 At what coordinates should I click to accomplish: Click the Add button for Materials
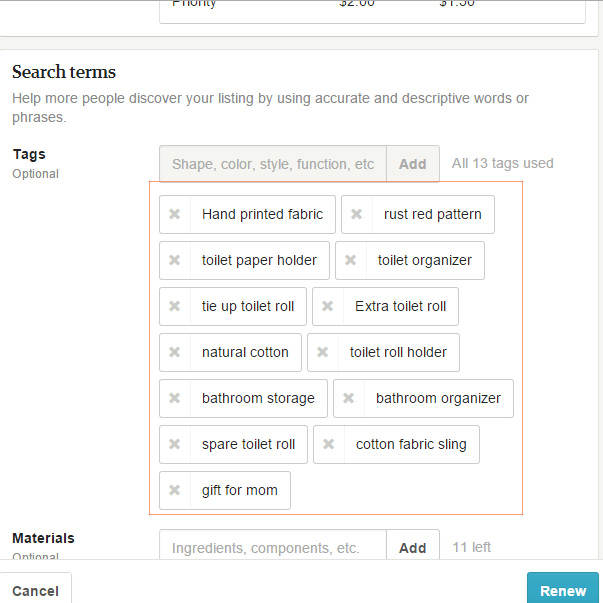pyautogui.click(x=413, y=546)
